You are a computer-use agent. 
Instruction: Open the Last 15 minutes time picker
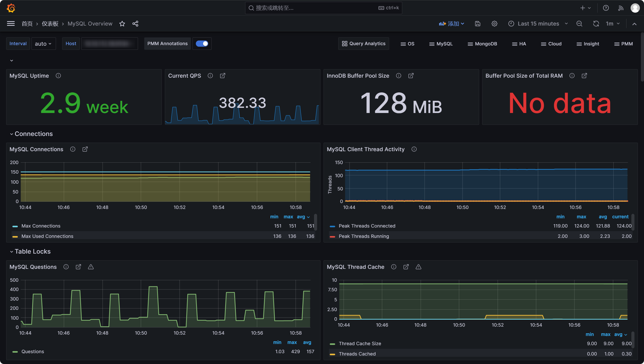coord(538,24)
